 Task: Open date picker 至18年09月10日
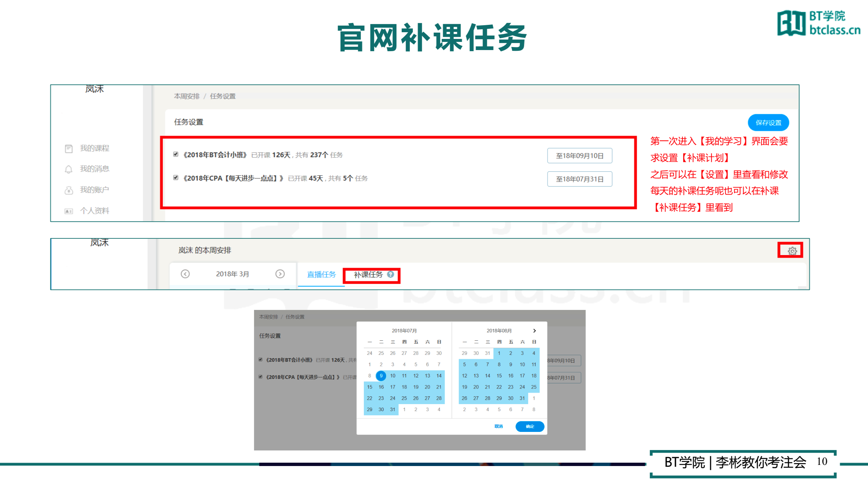point(579,156)
